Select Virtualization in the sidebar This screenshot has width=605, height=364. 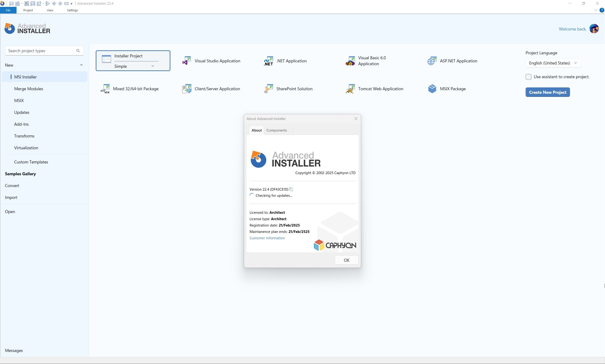[44, 148]
